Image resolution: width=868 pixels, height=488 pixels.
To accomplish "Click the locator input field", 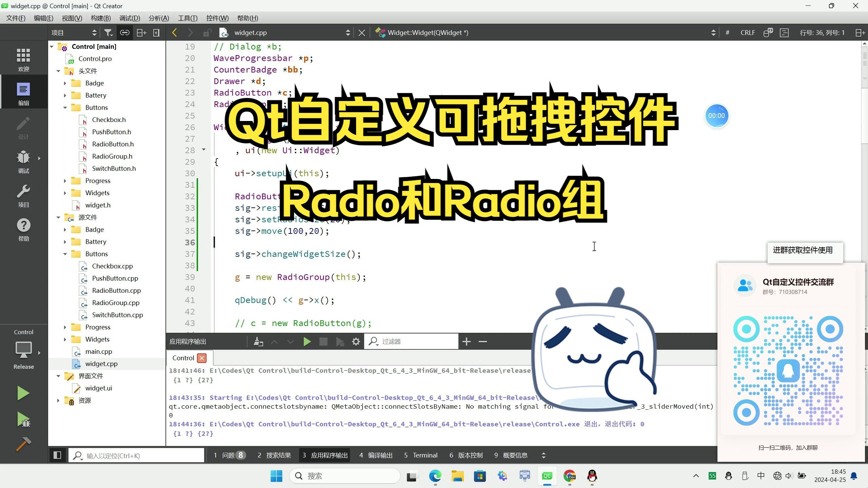I will click(137, 455).
